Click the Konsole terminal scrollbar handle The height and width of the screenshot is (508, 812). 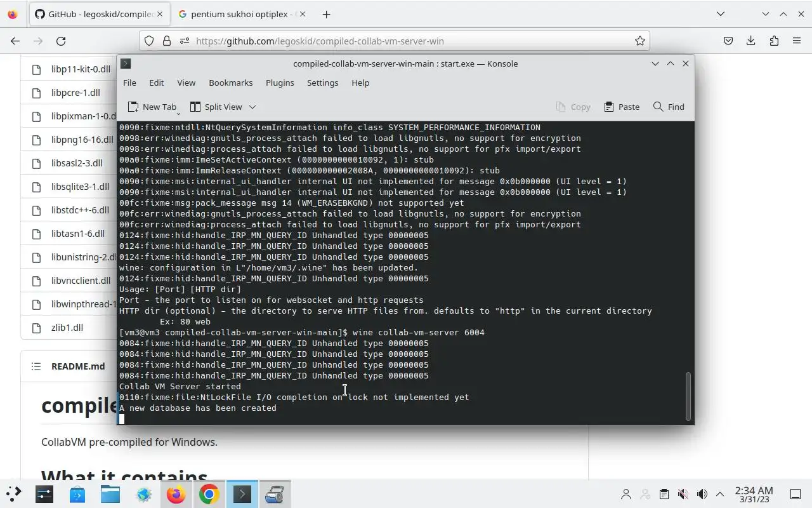[x=688, y=396]
